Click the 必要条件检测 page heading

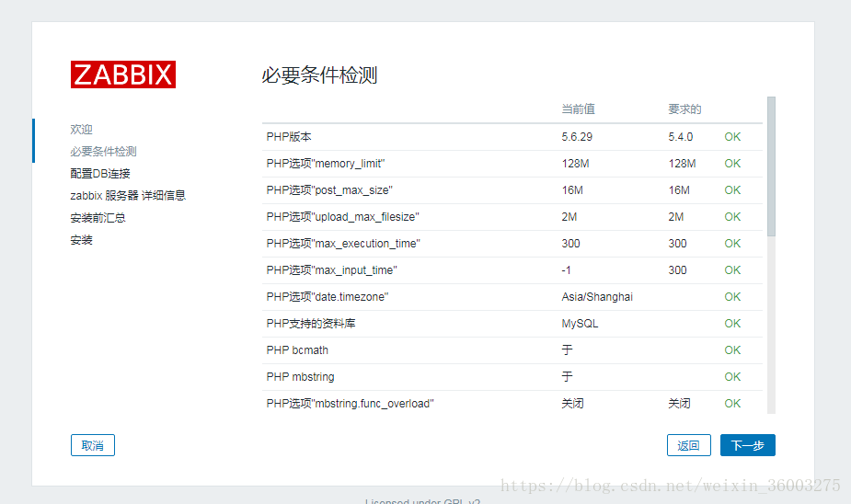[x=319, y=74]
